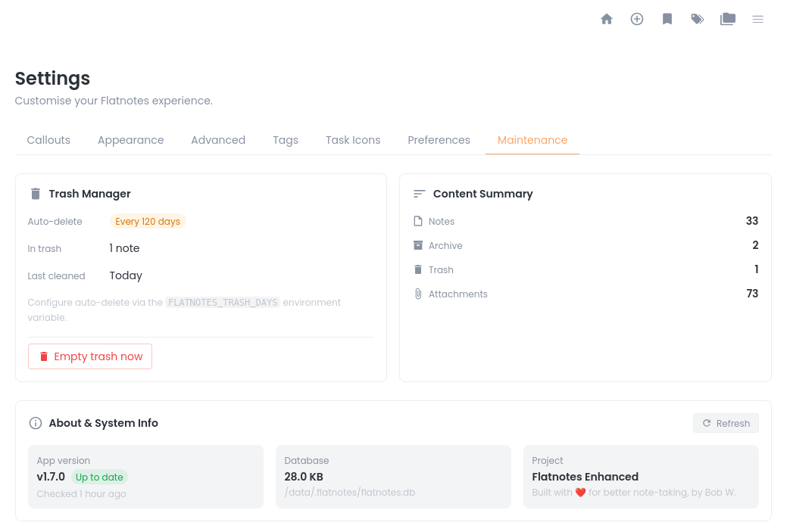Select the Maintenance tab
The width and height of the screenshot is (787, 532).
[532, 140]
